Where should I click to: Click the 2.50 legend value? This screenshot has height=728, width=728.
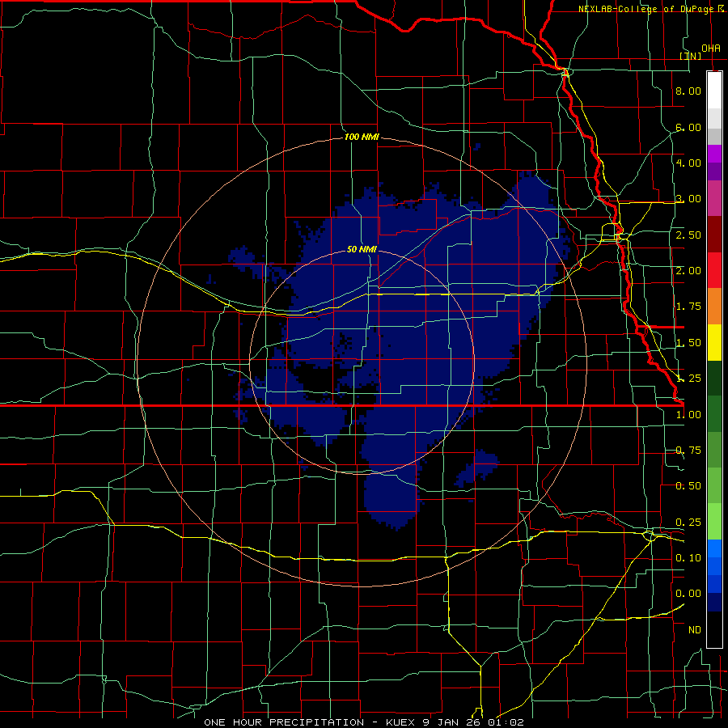click(x=688, y=235)
